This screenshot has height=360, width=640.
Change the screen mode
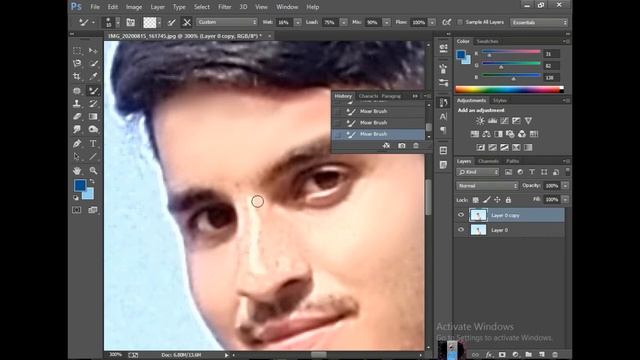click(x=93, y=210)
